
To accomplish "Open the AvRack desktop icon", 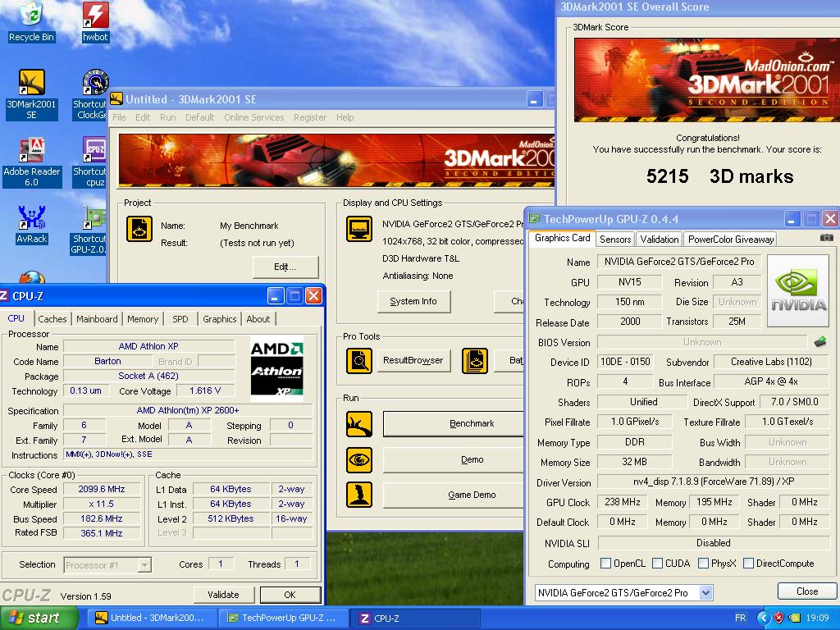I will [x=32, y=225].
